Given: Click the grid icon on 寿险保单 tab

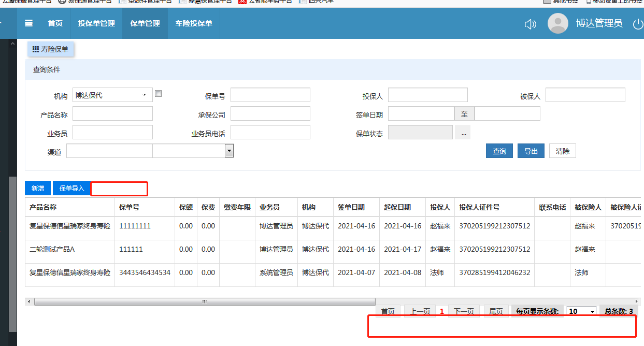Looking at the screenshot, I should tap(36, 49).
